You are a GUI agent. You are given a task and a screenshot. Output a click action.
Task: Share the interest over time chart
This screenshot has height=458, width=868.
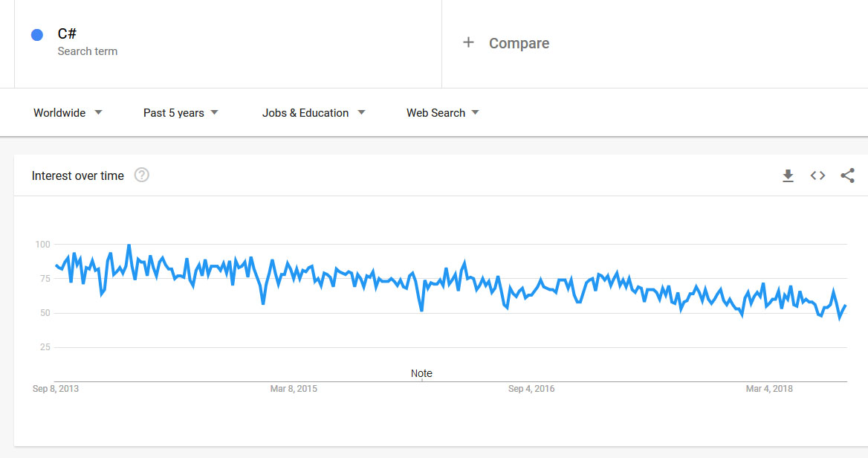click(x=847, y=176)
